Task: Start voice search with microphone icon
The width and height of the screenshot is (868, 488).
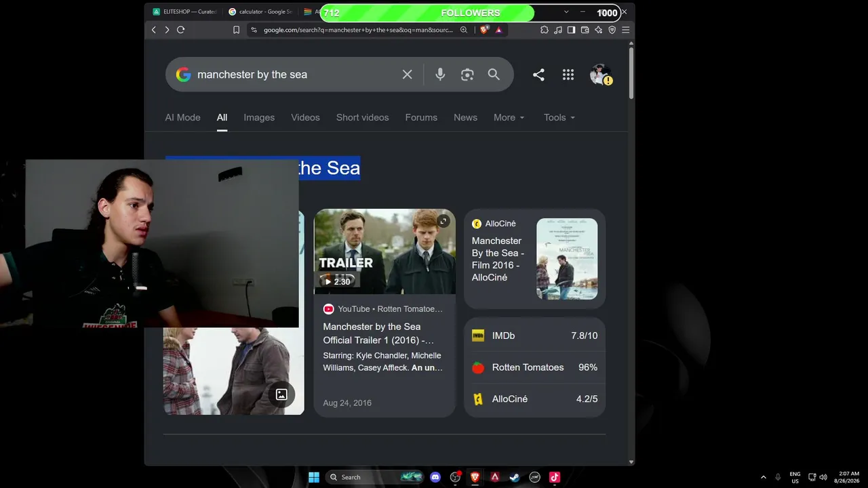Action: (x=440, y=75)
